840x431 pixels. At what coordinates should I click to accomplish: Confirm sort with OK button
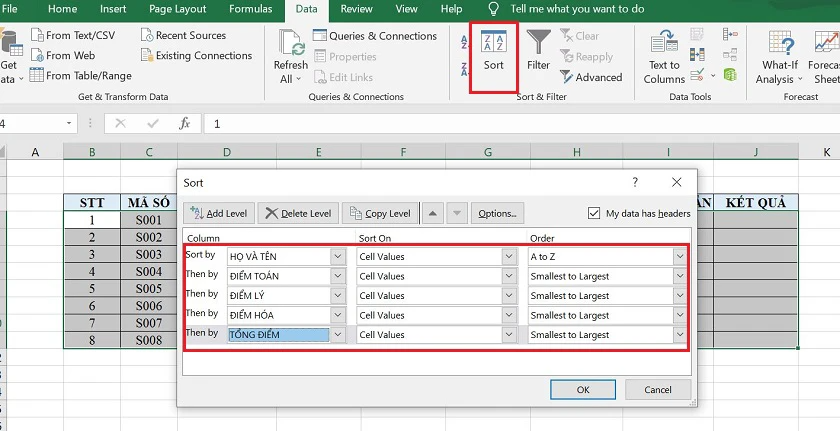pyautogui.click(x=583, y=390)
